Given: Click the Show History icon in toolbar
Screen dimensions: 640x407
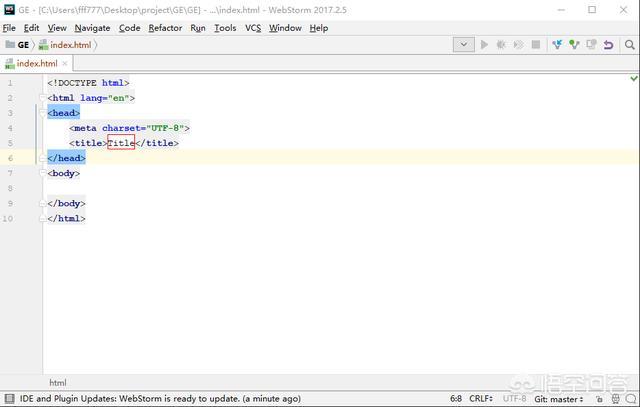Looking at the screenshot, I should (x=591, y=45).
